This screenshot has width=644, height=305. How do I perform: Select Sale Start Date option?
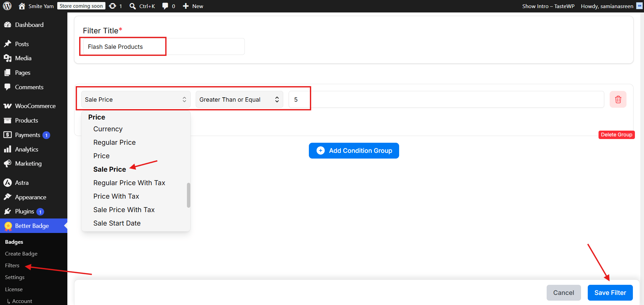[117, 223]
